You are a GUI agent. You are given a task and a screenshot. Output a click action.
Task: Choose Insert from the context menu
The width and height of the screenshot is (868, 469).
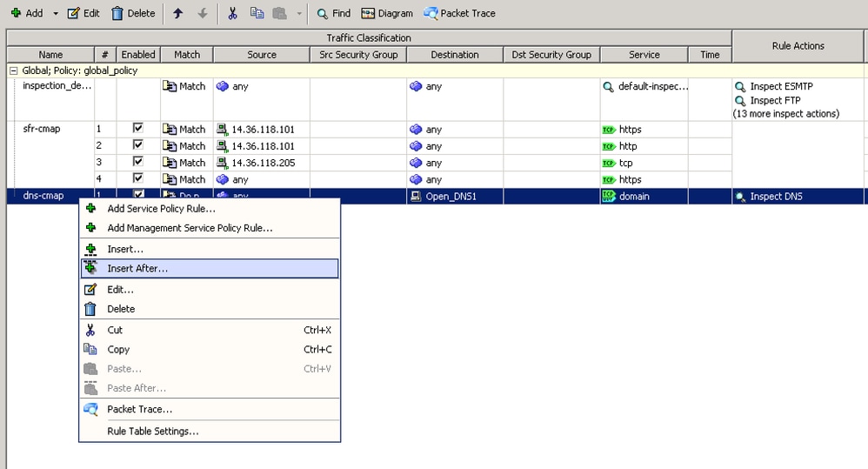210,249
